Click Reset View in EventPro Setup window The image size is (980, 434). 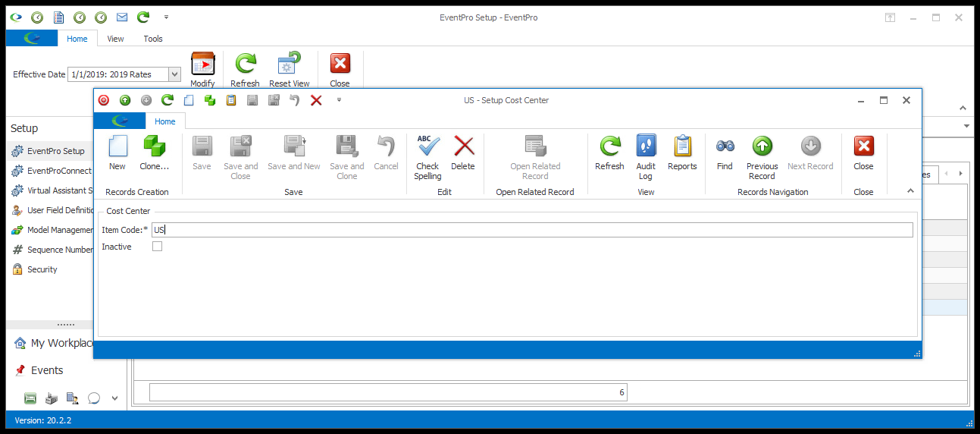click(x=289, y=70)
